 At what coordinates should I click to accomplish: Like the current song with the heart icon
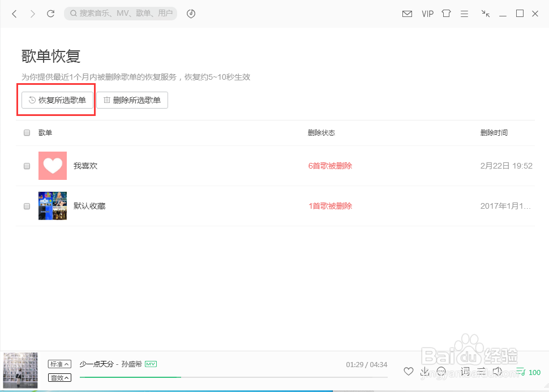(x=408, y=371)
